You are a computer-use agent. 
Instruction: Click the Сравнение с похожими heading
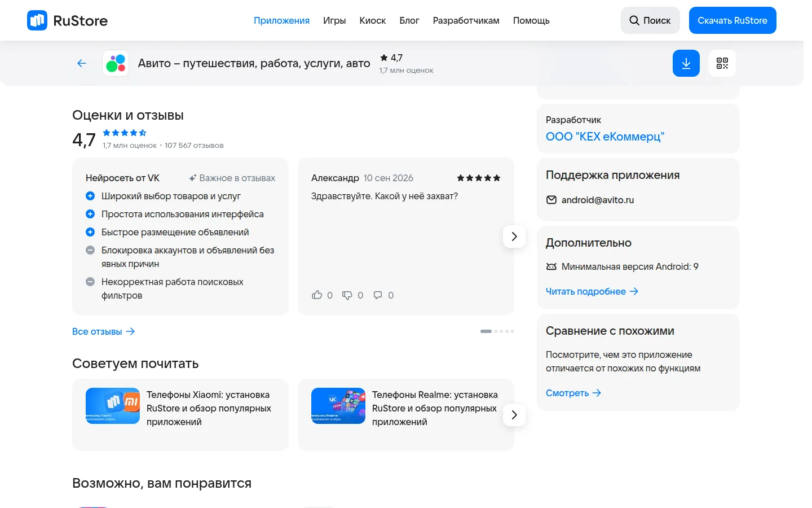tap(610, 331)
